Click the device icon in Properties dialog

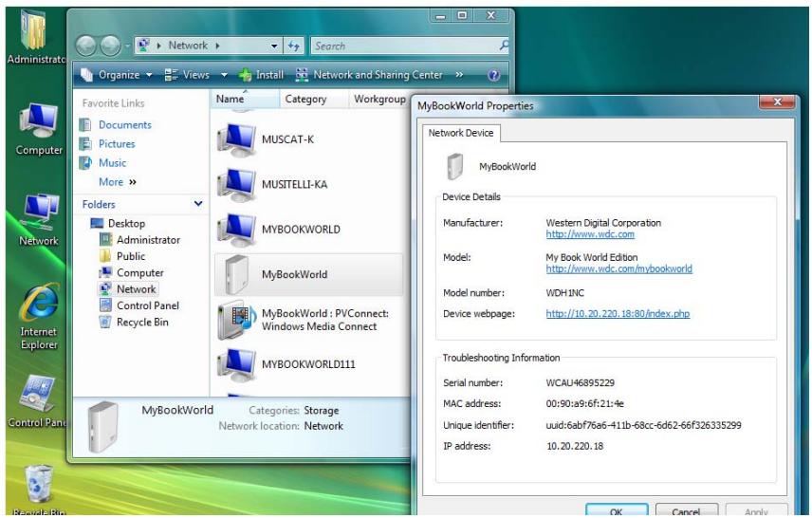pos(454,167)
